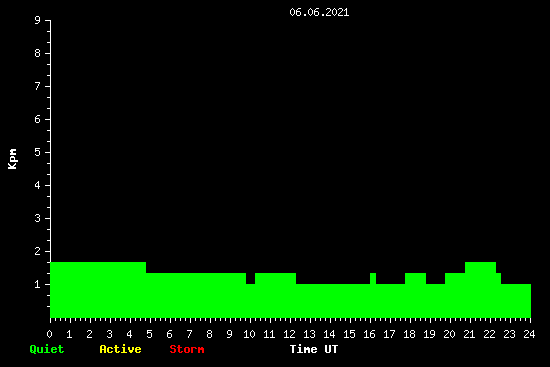Click the Kp value 5 axis label
The image size is (550, 367).
tap(38, 152)
